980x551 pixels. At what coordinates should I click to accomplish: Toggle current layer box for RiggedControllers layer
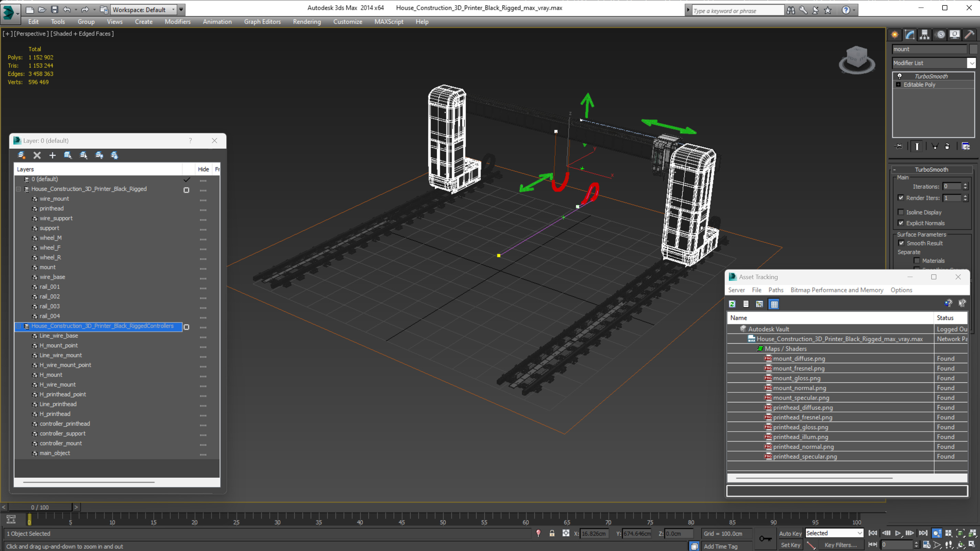click(x=187, y=326)
